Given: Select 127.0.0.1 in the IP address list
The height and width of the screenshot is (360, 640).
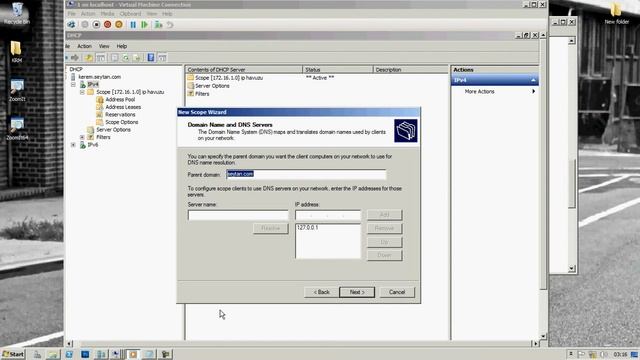Looking at the screenshot, I should point(308,228).
